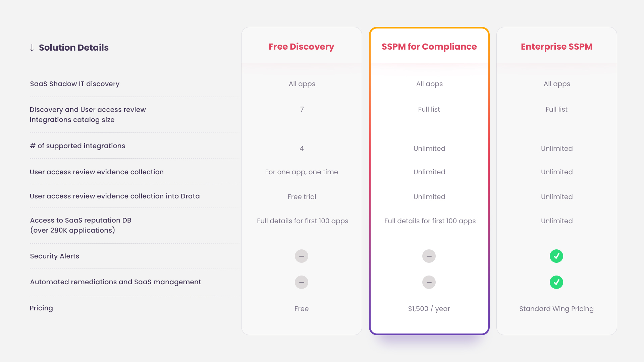Image resolution: width=644 pixels, height=362 pixels.
Task: Click the green Automated remediations checkmark under Enterprise SSPM
Action: tap(556, 282)
